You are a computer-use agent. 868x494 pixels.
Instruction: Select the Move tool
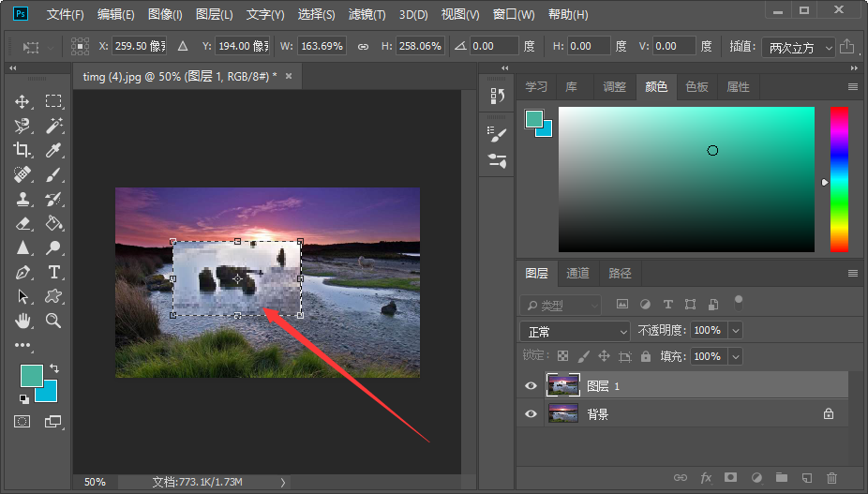tap(22, 101)
